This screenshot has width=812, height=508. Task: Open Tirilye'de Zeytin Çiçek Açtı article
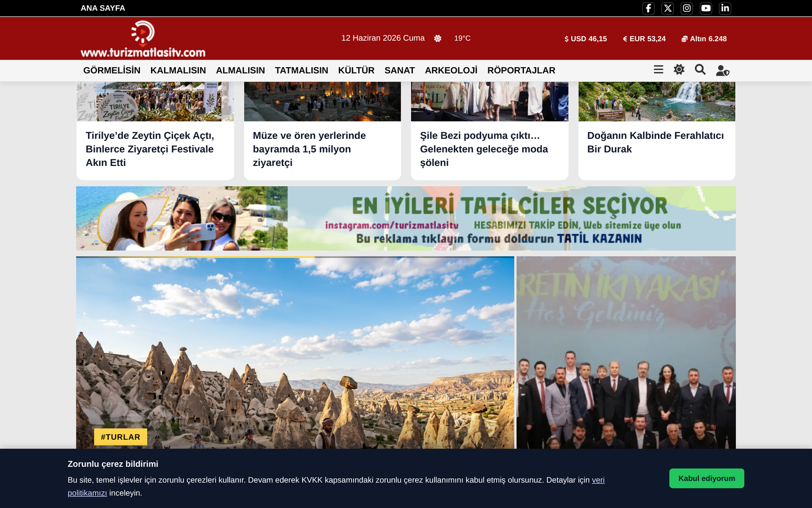(x=150, y=149)
